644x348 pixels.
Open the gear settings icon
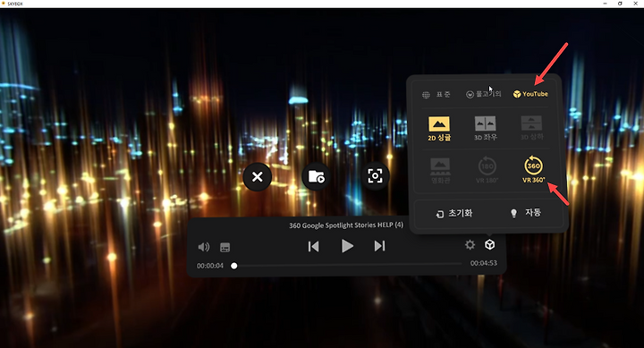point(470,245)
